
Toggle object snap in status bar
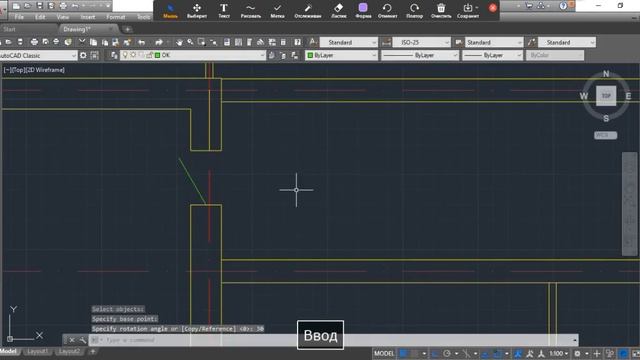pos(498,353)
